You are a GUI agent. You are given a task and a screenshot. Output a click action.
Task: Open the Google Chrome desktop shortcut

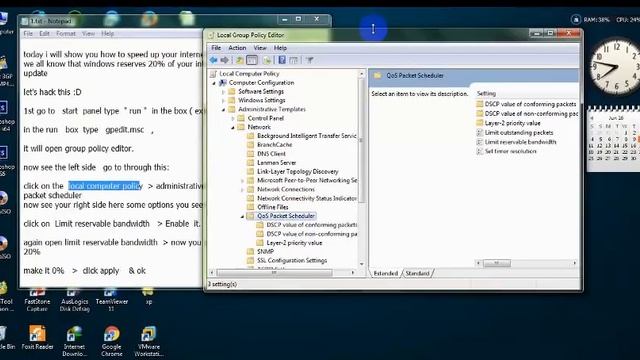coord(111,341)
